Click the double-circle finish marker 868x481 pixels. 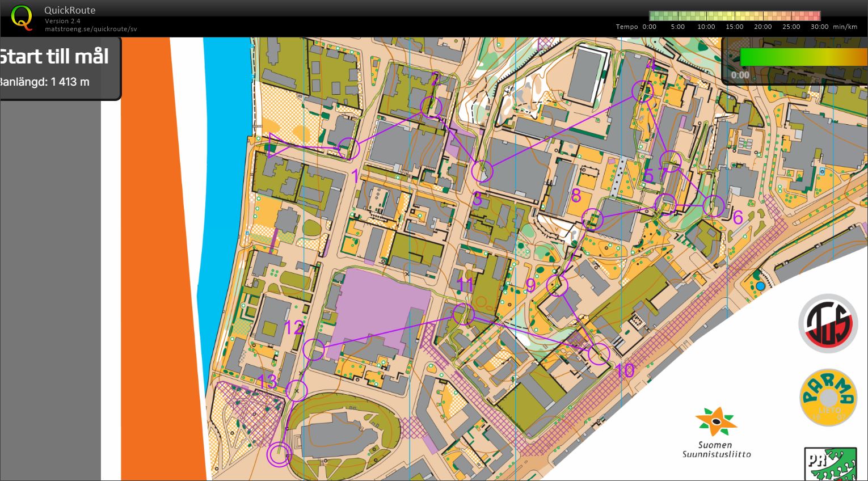[x=279, y=454]
